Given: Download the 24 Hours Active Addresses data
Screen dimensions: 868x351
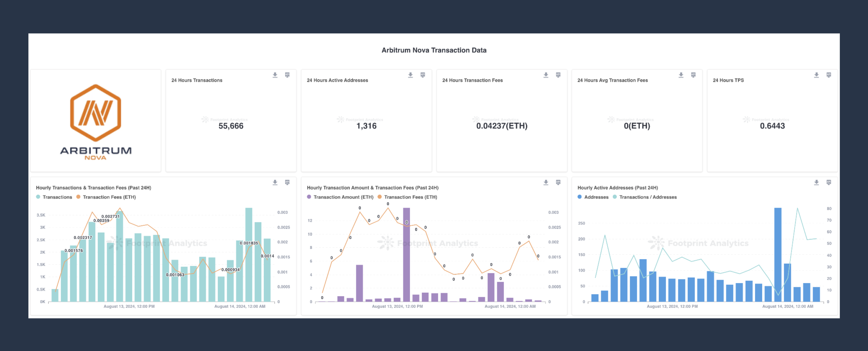Looking at the screenshot, I should pos(410,75).
